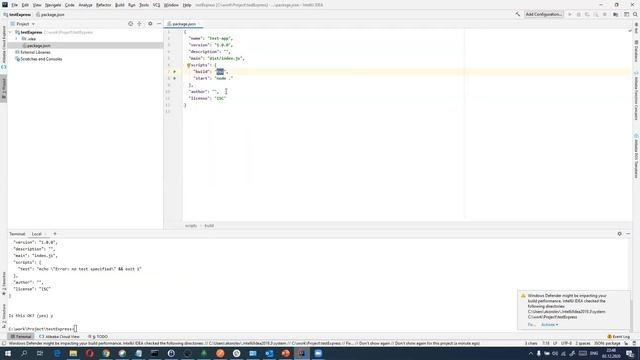Click JSON: package schema in status bar
This screenshot has width=640, height=360.
pos(607,344)
